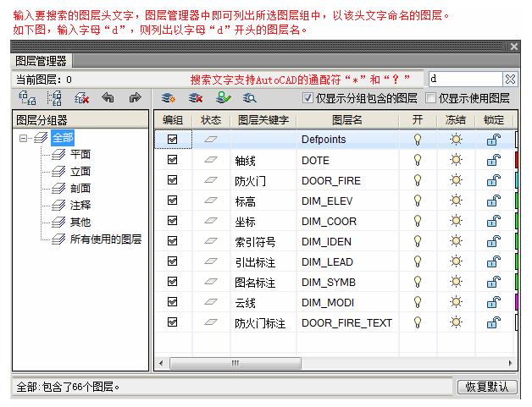The width and height of the screenshot is (532, 407).
Task: Uncheck the 编组 box for DIM_IDEN
Action: (x=172, y=241)
